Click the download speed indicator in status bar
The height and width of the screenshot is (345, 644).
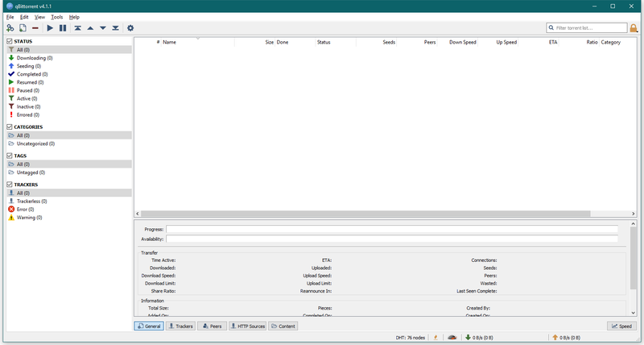479,338
